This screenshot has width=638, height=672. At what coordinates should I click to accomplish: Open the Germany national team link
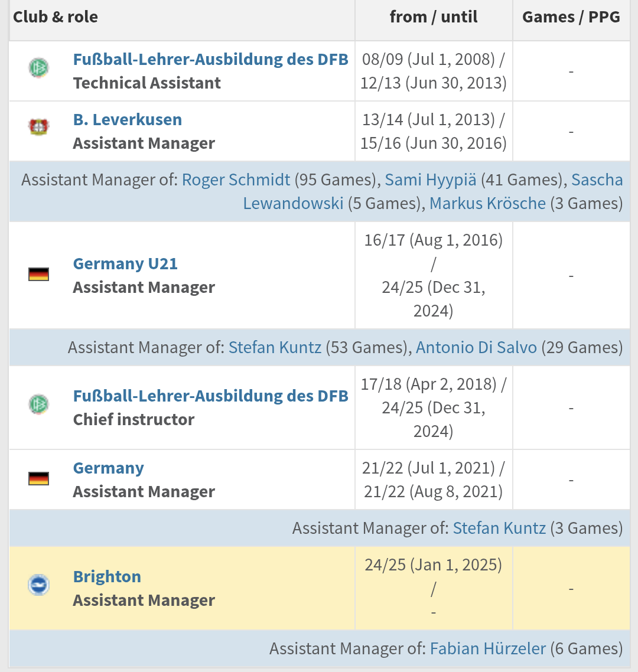pyautogui.click(x=109, y=468)
